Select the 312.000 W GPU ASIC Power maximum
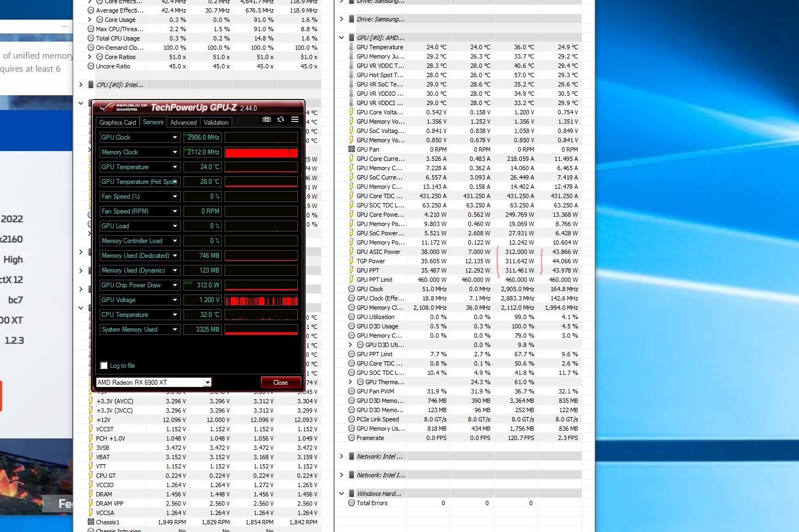The width and height of the screenshot is (799, 532). 519,252
